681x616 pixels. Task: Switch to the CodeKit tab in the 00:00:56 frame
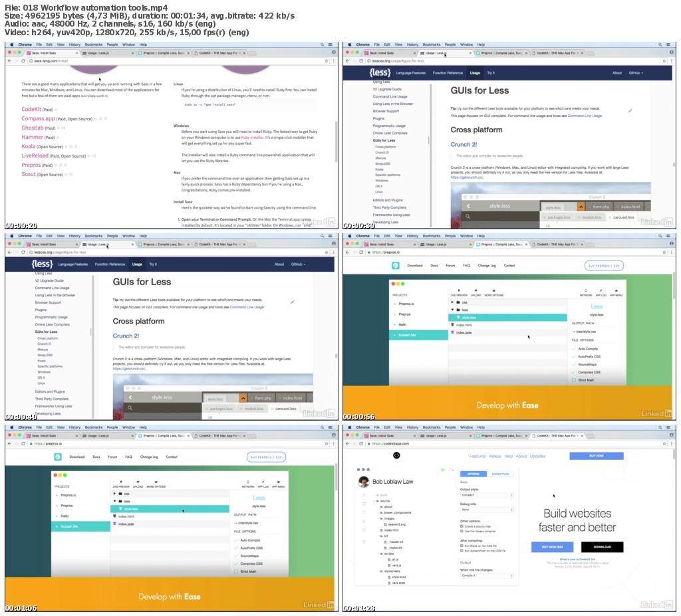click(557, 244)
